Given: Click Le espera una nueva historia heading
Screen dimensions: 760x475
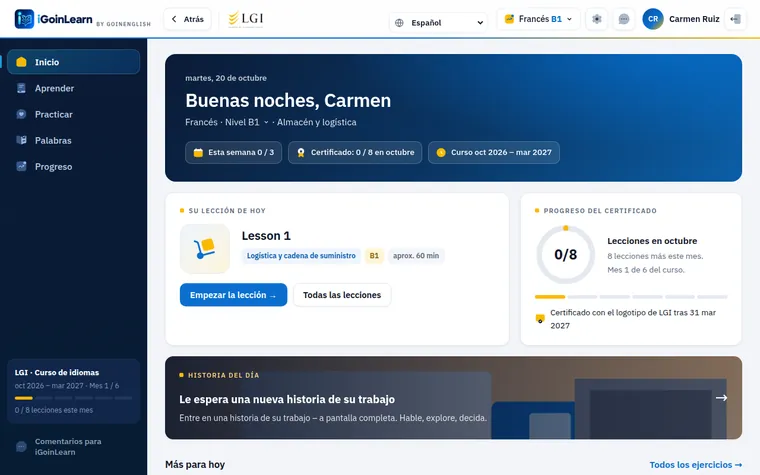Looking at the screenshot, I should point(287,399).
